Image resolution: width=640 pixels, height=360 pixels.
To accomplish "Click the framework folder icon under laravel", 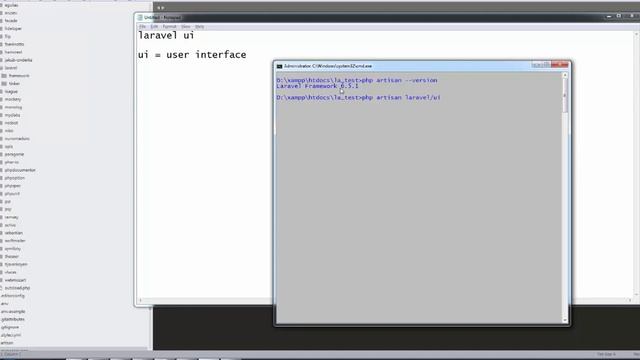I will pos(4,76).
